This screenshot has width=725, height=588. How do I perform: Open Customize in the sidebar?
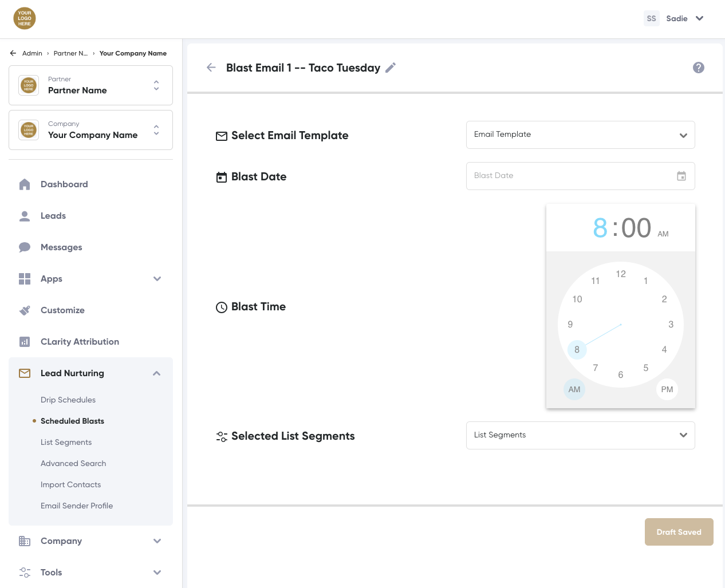coord(62,310)
